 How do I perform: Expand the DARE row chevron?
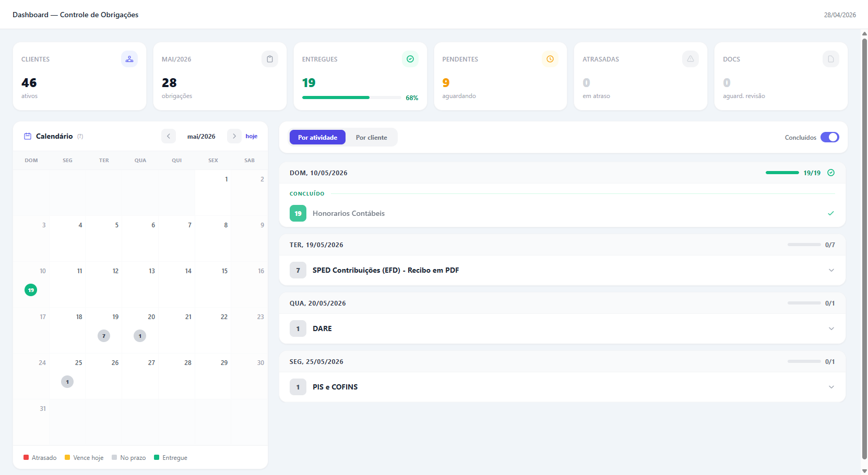831,328
